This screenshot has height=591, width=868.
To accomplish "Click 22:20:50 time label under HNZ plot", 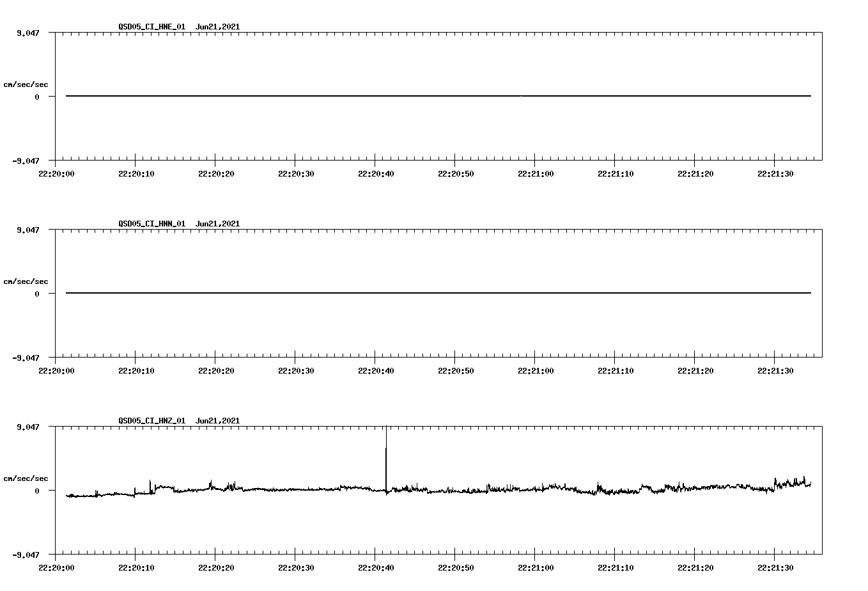I will click(x=456, y=567).
